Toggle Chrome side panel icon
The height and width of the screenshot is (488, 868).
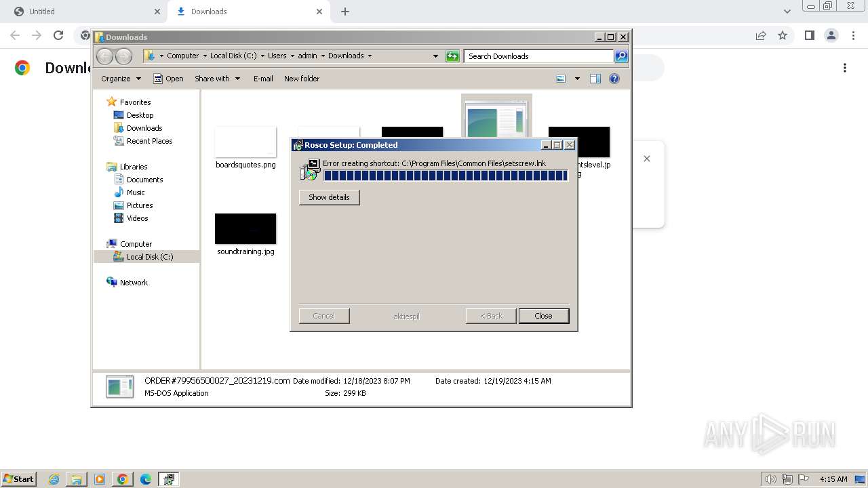pos(809,35)
